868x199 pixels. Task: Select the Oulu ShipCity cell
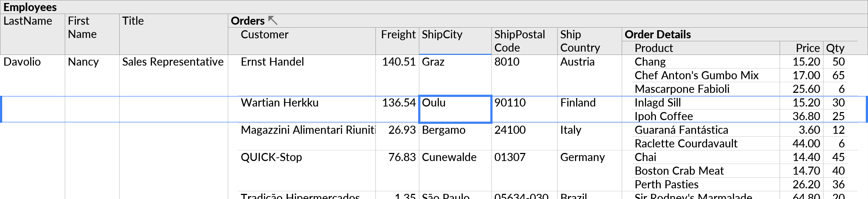coord(455,109)
